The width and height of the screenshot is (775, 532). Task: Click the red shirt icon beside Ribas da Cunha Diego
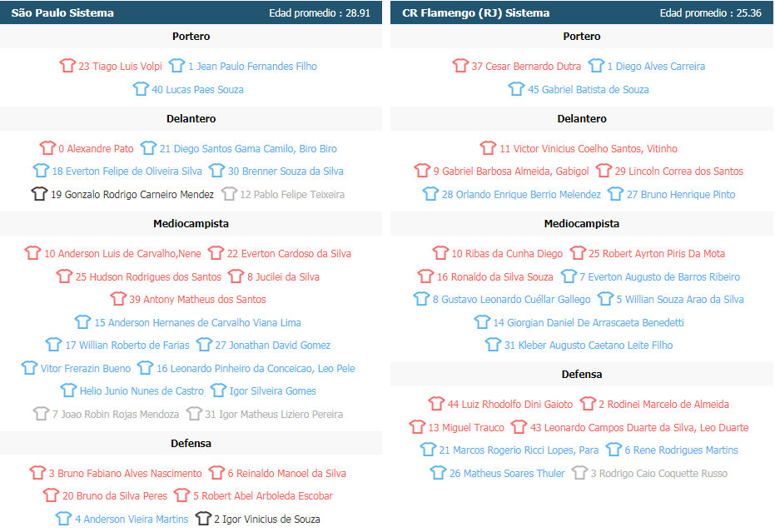(x=441, y=252)
